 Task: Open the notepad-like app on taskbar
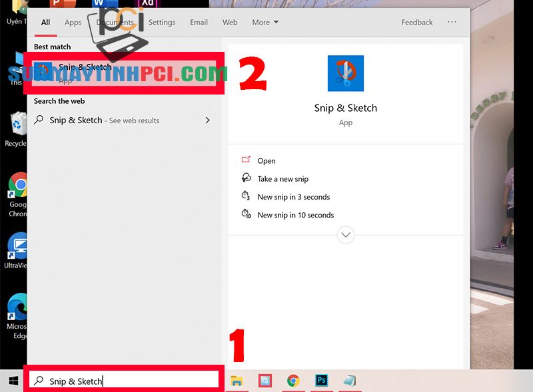pos(349,381)
